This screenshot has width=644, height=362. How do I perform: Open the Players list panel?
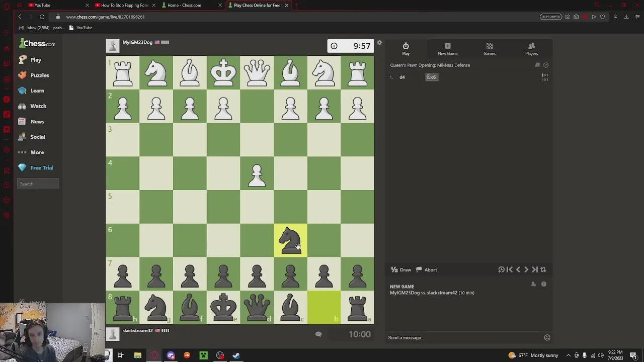tap(531, 49)
